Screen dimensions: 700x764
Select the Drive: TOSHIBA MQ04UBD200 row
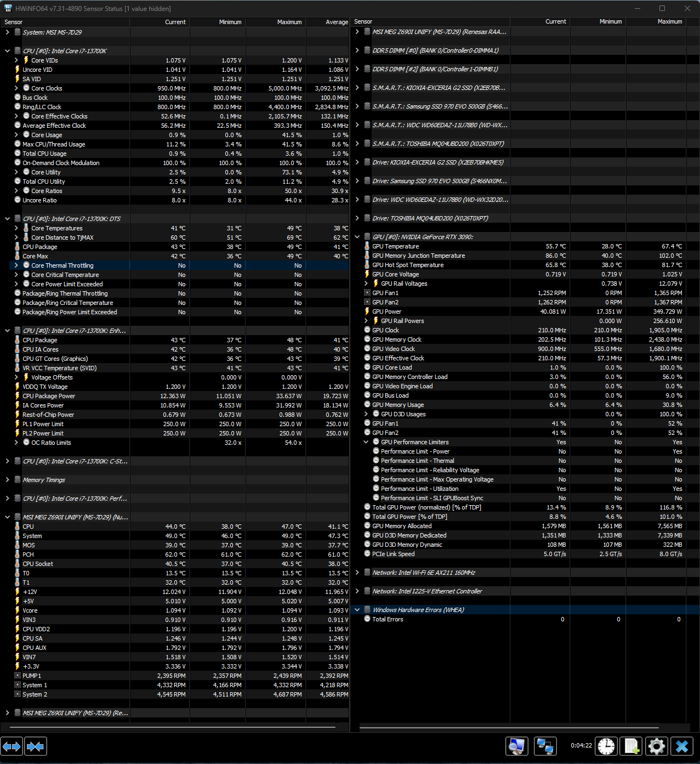pyautogui.click(x=525, y=218)
